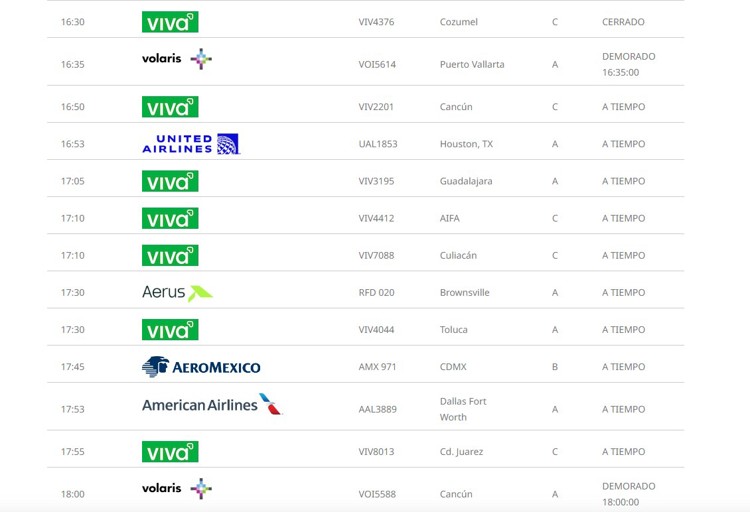Click the CERRADO status for Cozumel flight
Screen dimensions: 750x512
tap(623, 22)
